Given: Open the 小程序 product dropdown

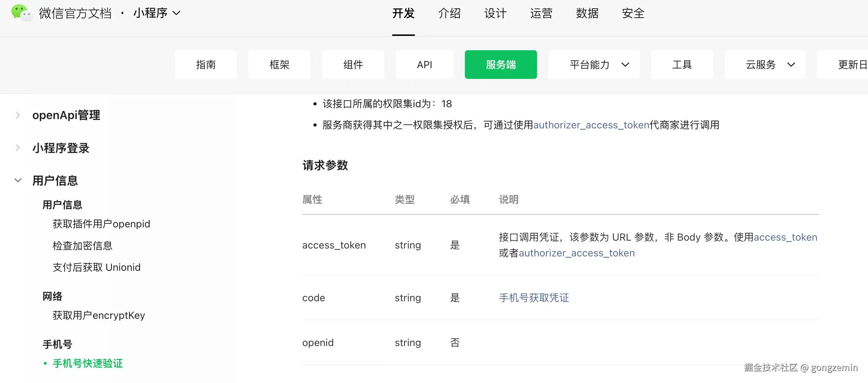Looking at the screenshot, I should click(x=157, y=13).
